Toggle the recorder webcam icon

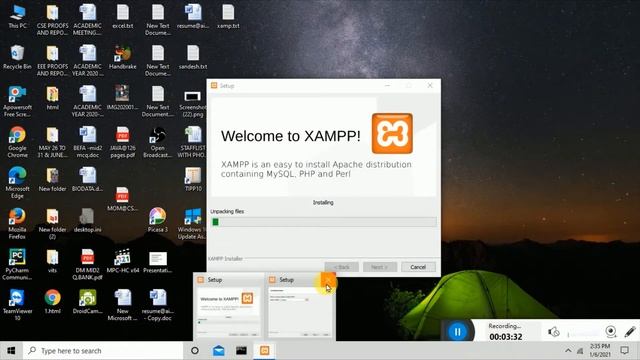pyautogui.click(x=611, y=331)
